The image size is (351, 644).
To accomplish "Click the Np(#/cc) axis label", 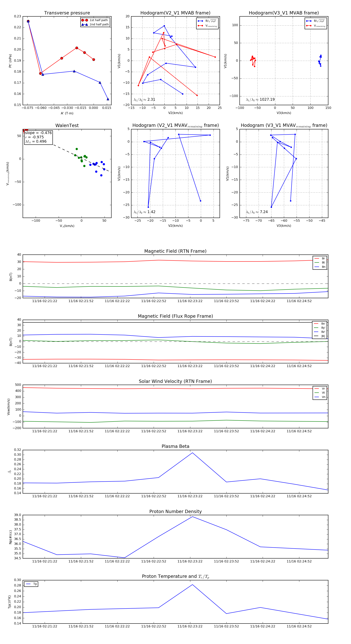I will pos(10,537).
